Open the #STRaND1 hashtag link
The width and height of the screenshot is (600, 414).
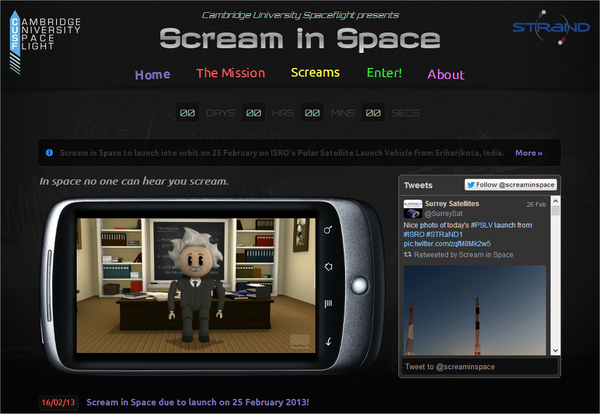coord(444,235)
